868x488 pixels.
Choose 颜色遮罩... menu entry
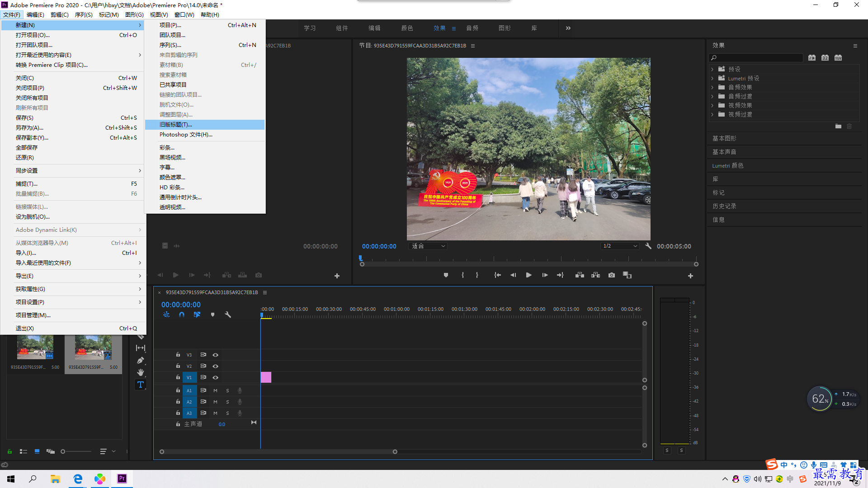pyautogui.click(x=205, y=178)
